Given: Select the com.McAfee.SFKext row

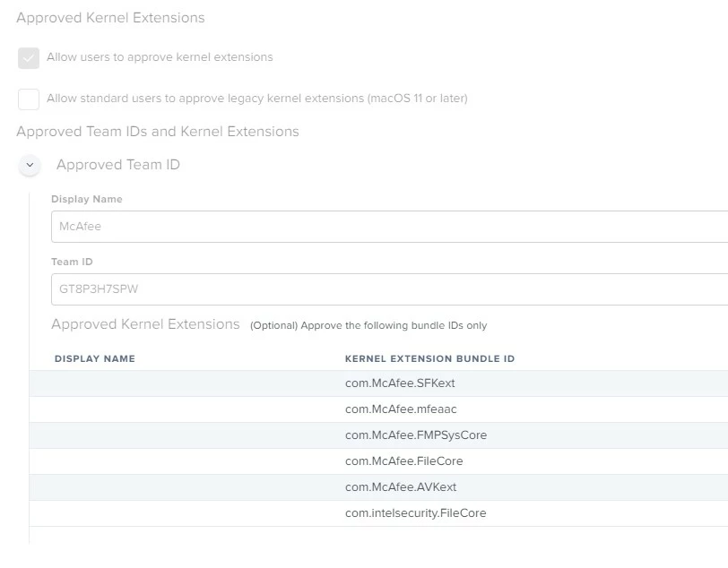Looking at the screenshot, I should 378,383.
